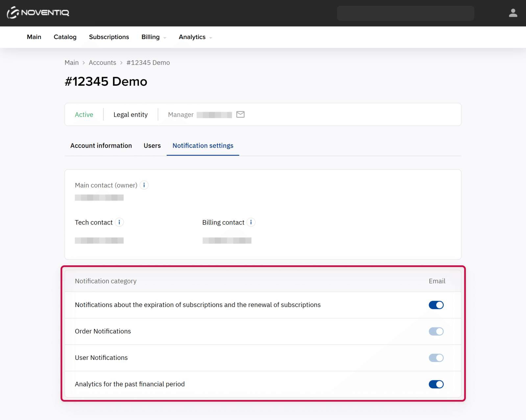Expand the Billing dropdown menu
Viewport: 526px width, 420px height.
(x=154, y=37)
